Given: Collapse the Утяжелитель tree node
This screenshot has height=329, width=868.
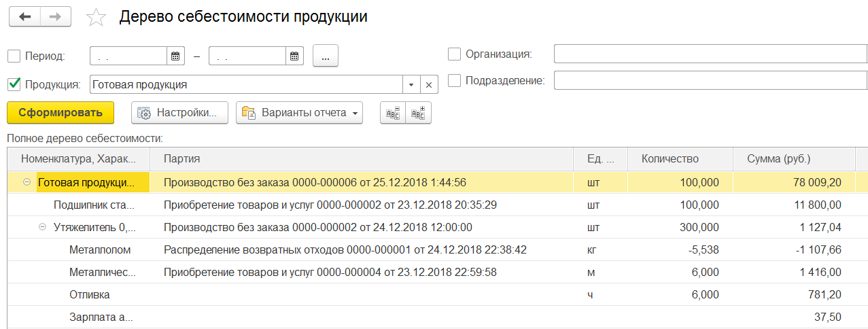Looking at the screenshot, I should click(42, 228).
